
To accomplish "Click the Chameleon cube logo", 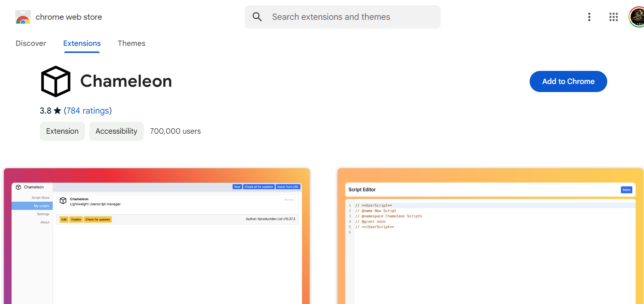I will [56, 81].
